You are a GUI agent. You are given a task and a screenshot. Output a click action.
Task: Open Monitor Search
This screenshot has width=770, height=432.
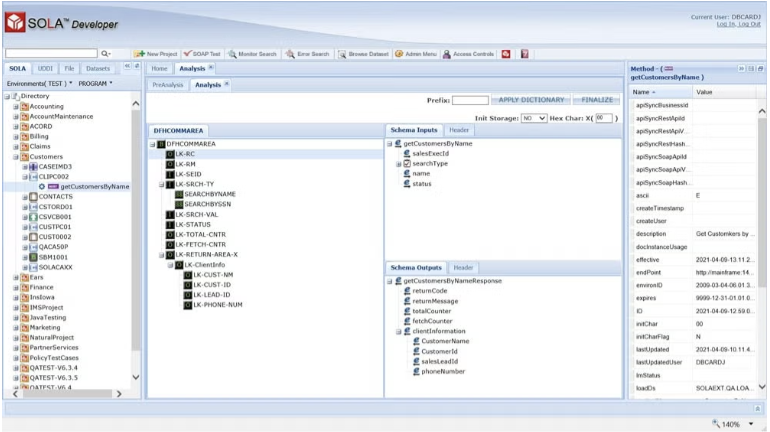click(x=252, y=54)
